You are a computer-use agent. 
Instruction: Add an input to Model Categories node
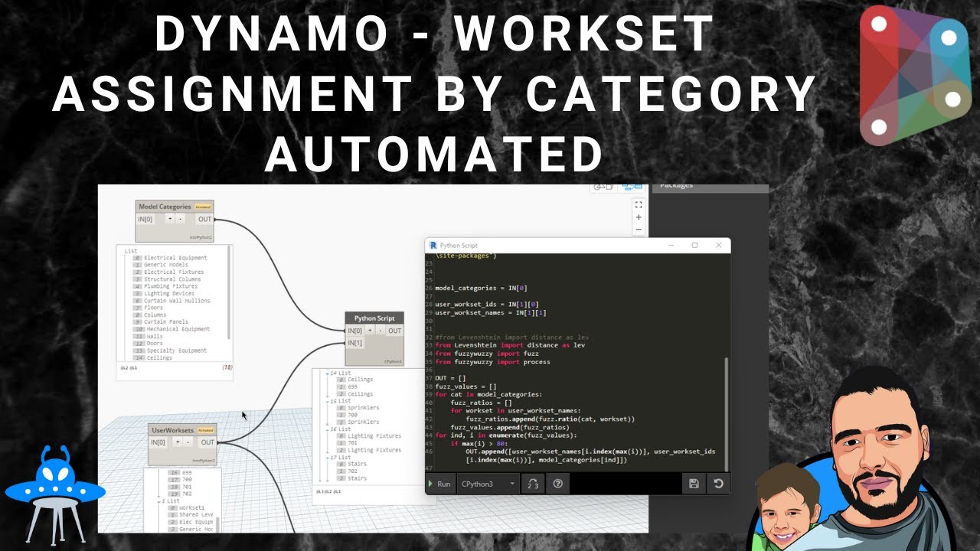170,219
